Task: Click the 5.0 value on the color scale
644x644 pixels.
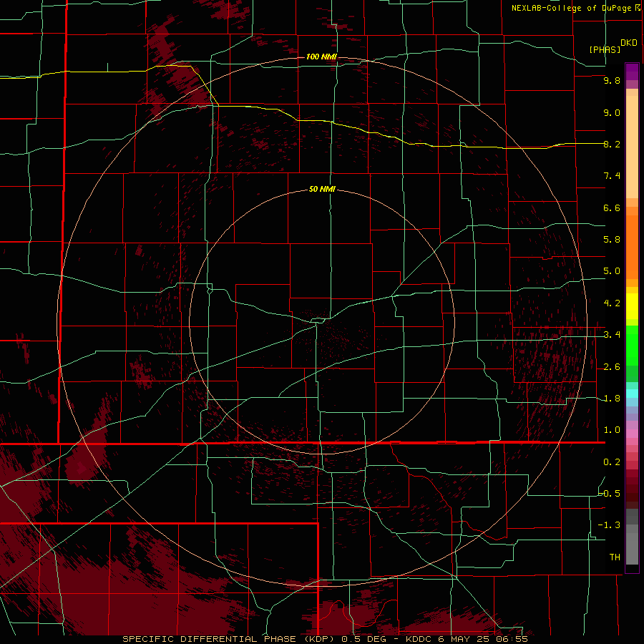Action: [612, 271]
